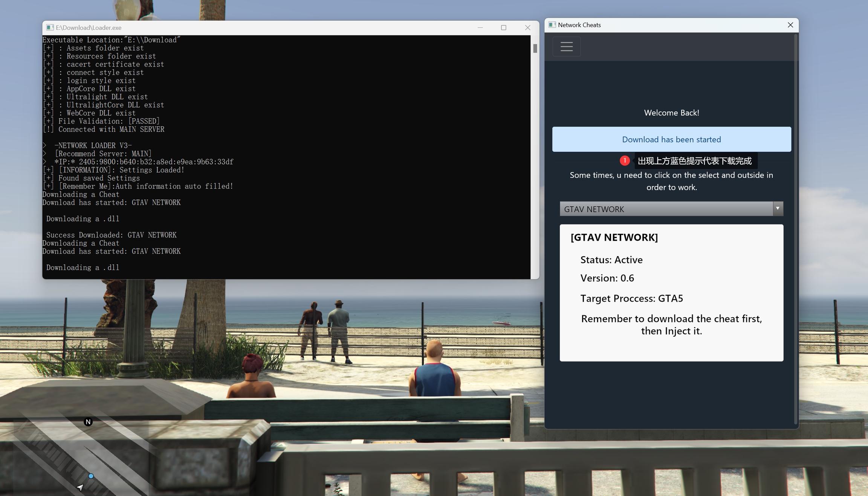Click the blue blip on the minimap

tap(91, 476)
